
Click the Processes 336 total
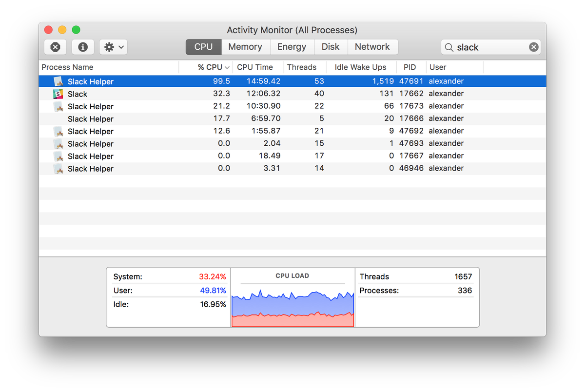click(x=416, y=291)
